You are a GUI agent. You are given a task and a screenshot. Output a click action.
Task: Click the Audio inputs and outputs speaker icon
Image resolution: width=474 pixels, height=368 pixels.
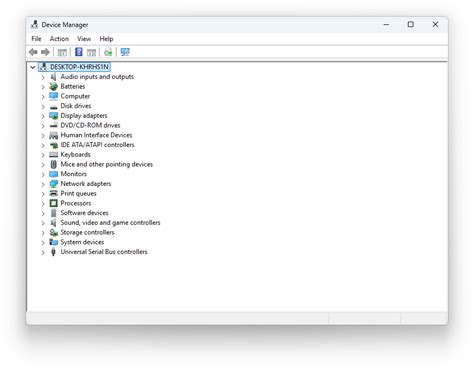[53, 77]
